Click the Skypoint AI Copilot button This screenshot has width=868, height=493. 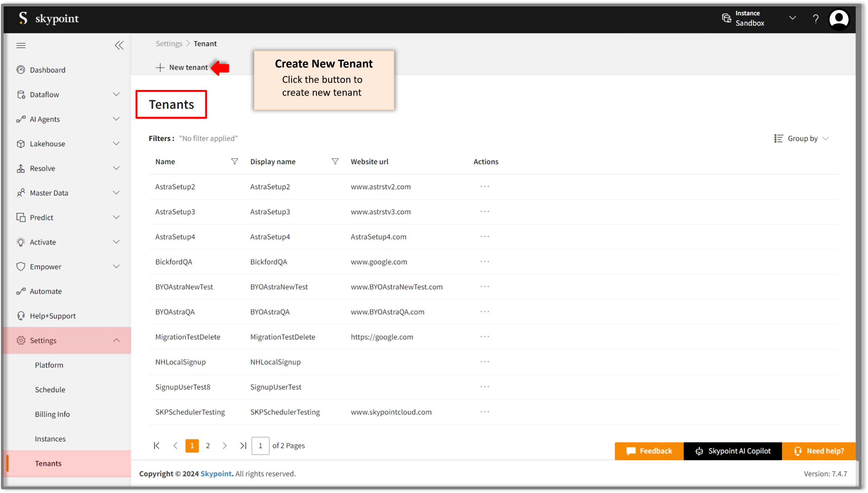(x=734, y=450)
